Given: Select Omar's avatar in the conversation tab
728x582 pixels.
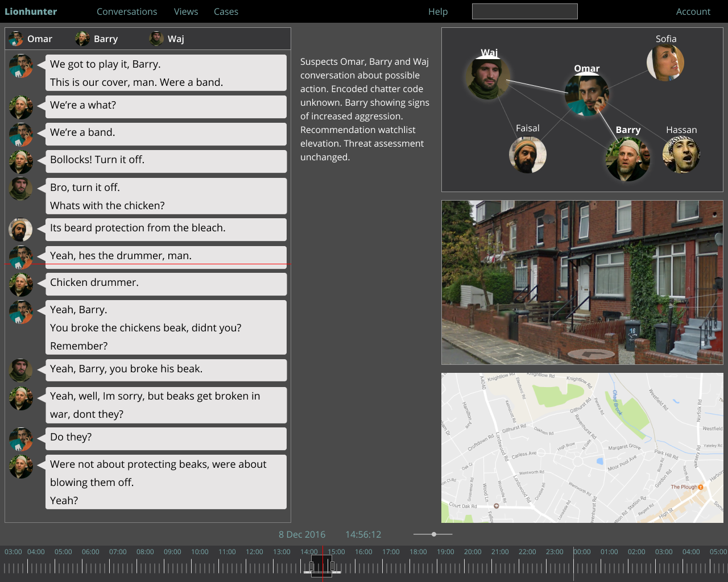Looking at the screenshot, I should pyautogui.click(x=15, y=39).
